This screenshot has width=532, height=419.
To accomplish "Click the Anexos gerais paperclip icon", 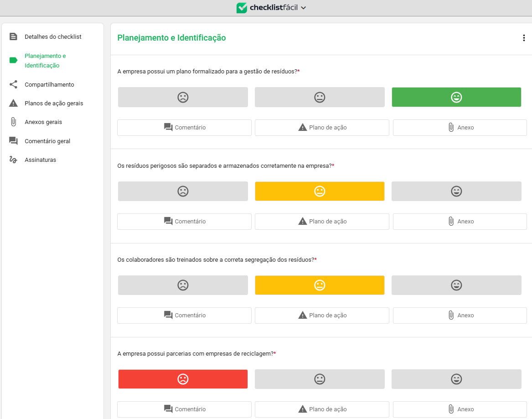I will point(13,122).
